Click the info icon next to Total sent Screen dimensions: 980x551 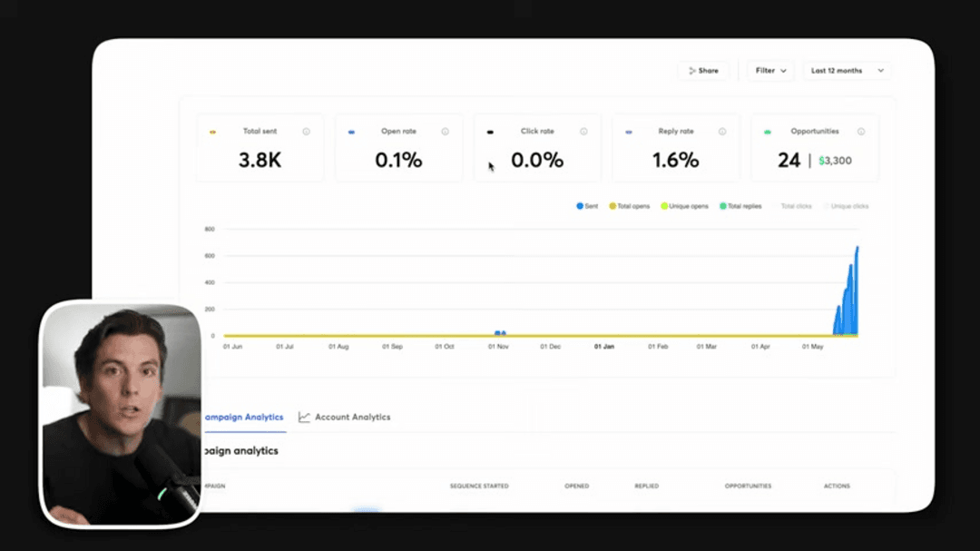[305, 131]
